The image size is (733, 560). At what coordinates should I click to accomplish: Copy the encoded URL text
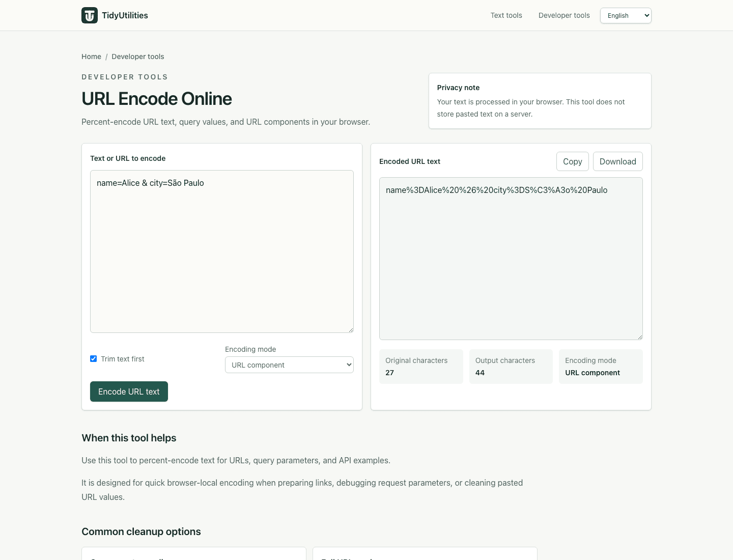(x=573, y=161)
